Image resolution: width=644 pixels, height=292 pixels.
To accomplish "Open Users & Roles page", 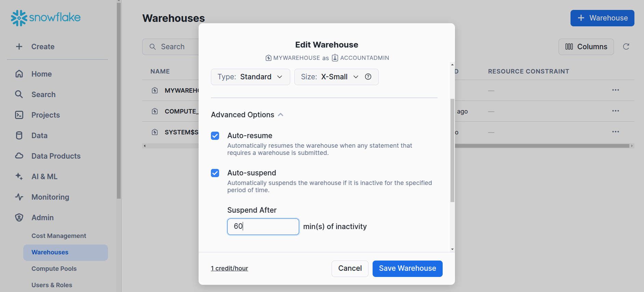I will pyautogui.click(x=52, y=285).
